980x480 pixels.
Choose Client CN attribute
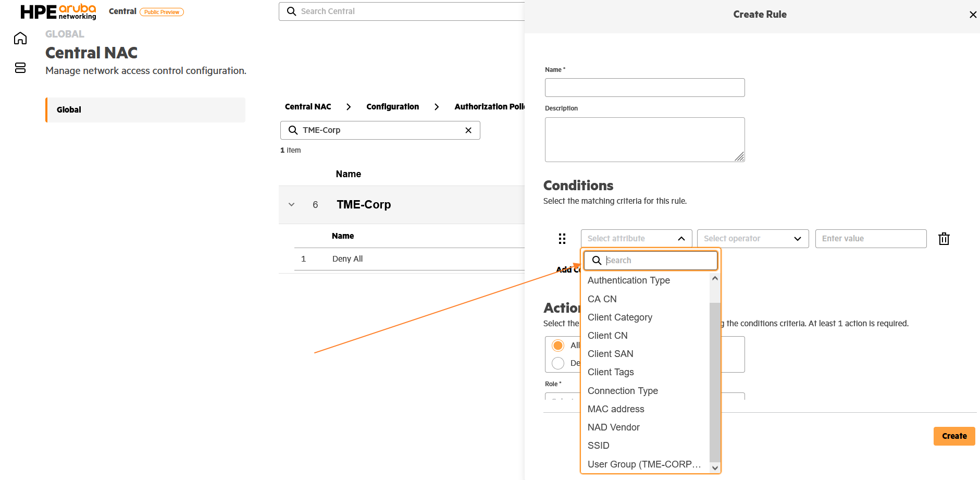click(x=646, y=336)
